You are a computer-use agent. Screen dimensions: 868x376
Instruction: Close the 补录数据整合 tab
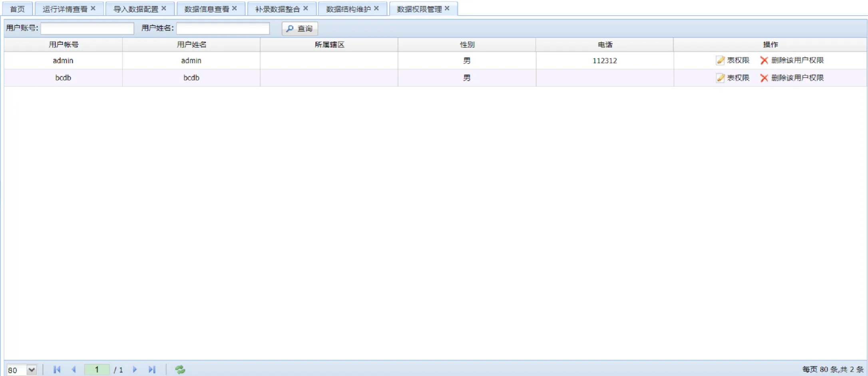point(306,8)
